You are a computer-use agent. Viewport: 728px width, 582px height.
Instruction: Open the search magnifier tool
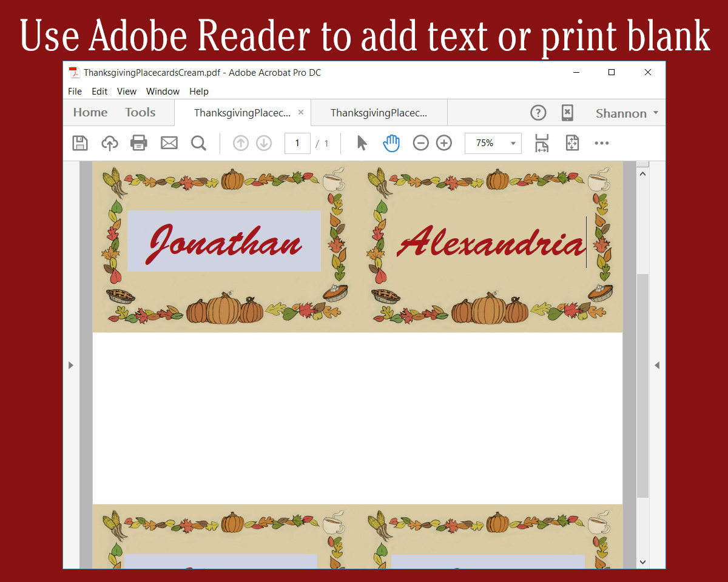(198, 143)
